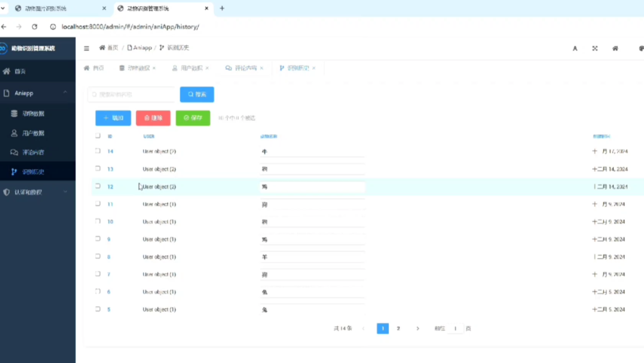The width and height of the screenshot is (644, 363).
Task: Open 评论内容 in the sidebar
Action: [x=33, y=152]
